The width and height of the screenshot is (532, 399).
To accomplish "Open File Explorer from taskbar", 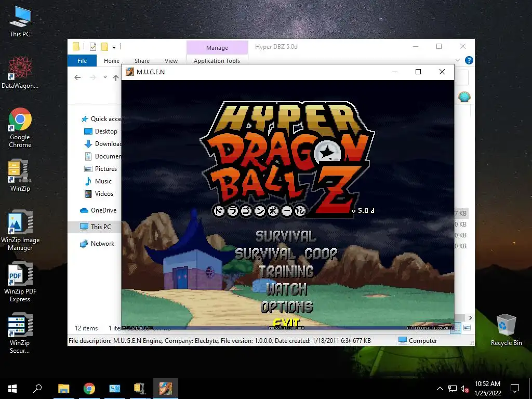I will [63, 389].
